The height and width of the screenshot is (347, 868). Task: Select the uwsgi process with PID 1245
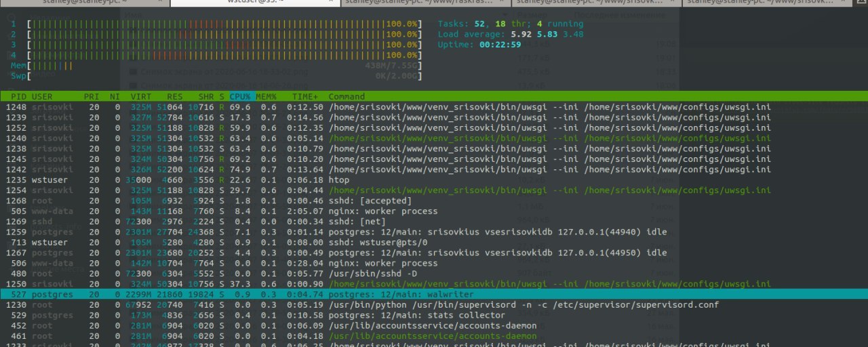click(434, 159)
